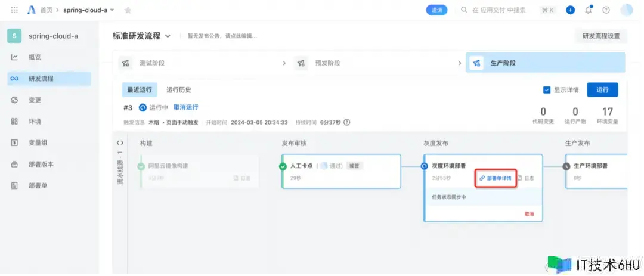Switch to the 运行历史 tab

coord(179,90)
